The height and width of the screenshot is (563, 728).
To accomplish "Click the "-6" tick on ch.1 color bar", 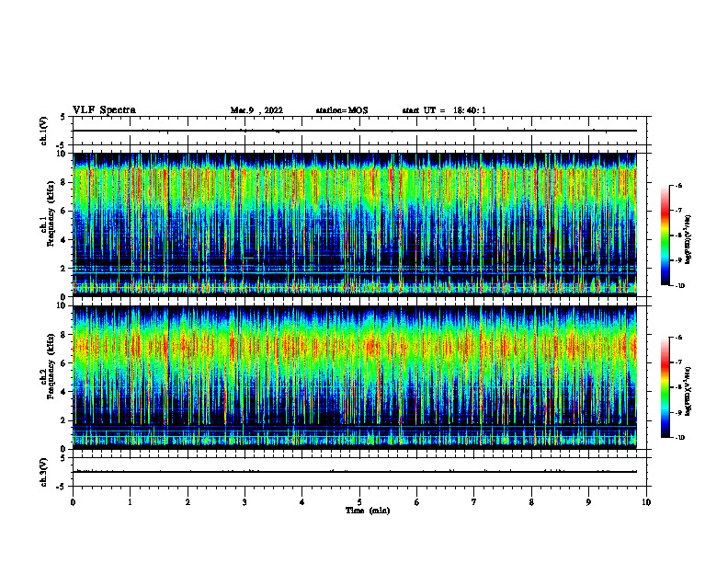I will (677, 185).
